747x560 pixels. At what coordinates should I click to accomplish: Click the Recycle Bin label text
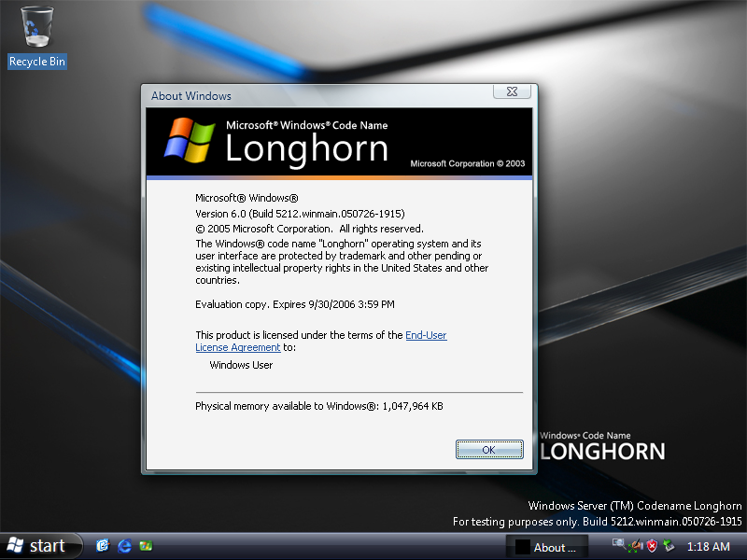click(37, 62)
